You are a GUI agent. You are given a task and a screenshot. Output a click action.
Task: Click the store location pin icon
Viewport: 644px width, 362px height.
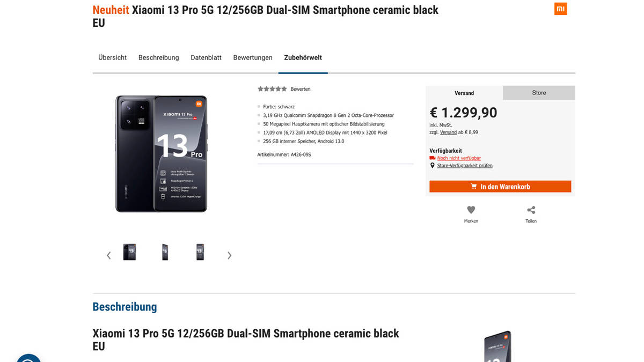coord(433,166)
